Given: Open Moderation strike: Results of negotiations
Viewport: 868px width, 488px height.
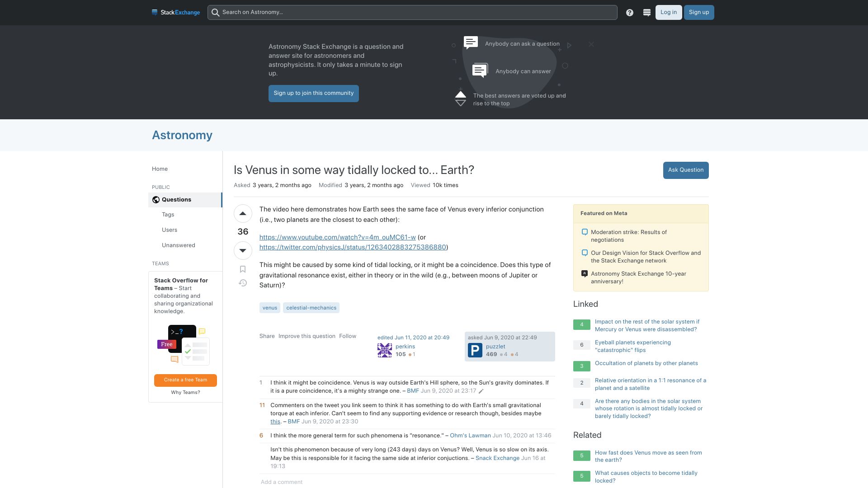Looking at the screenshot, I should click(629, 236).
